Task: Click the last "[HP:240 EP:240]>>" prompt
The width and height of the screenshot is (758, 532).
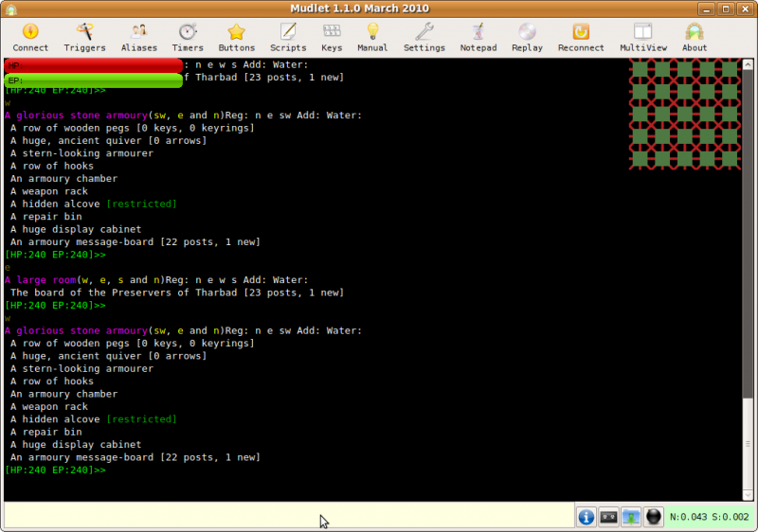Action: 55,470
